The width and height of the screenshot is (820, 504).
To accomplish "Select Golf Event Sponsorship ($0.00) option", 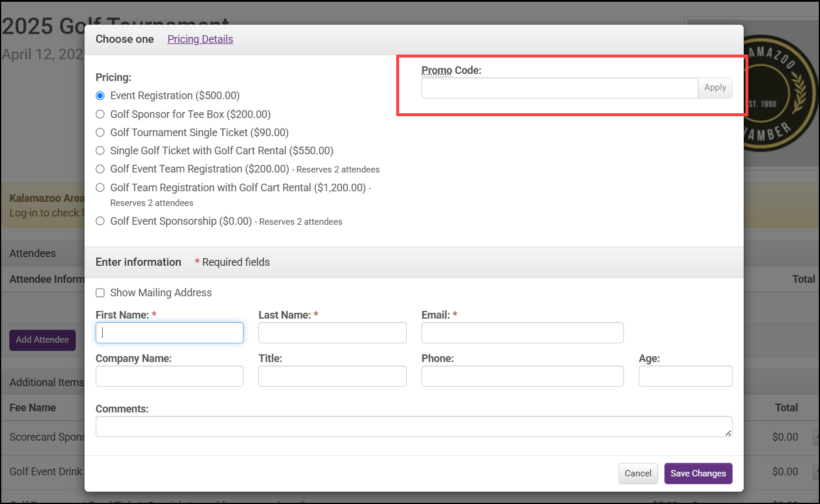I will click(100, 221).
